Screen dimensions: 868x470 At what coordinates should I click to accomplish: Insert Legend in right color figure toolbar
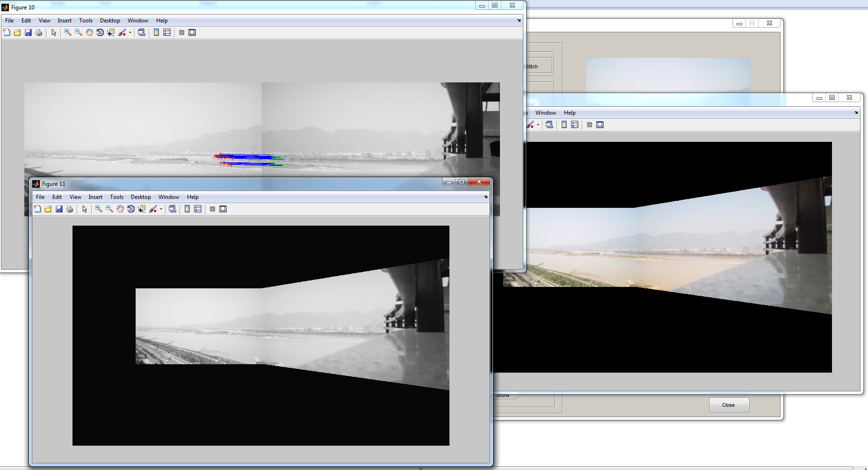pyautogui.click(x=575, y=125)
